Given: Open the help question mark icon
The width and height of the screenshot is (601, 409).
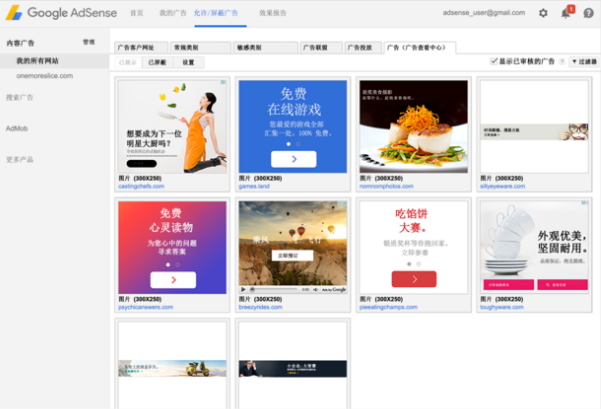Looking at the screenshot, I should tap(588, 13).
